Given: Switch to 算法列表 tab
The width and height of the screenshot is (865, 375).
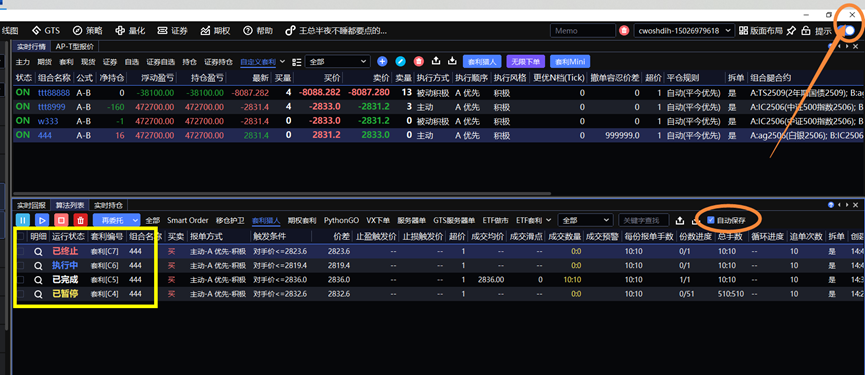Looking at the screenshot, I should (x=69, y=205).
